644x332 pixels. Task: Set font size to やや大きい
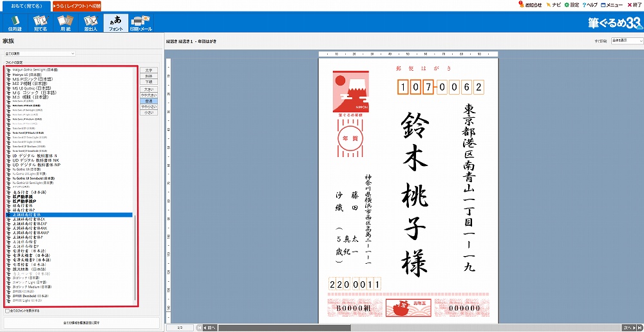pyautogui.click(x=149, y=95)
